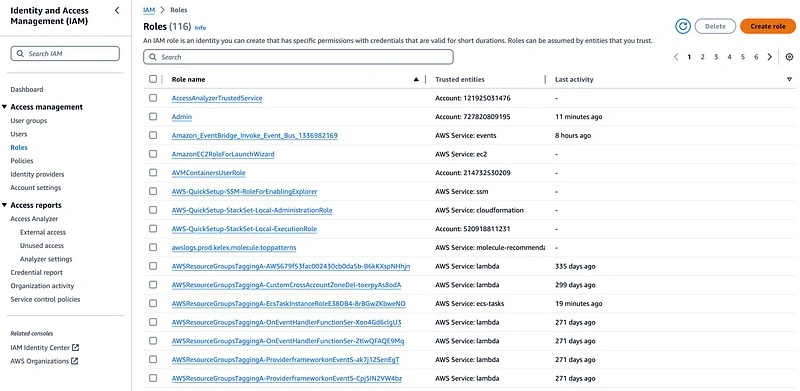Open Policies in navigation
This screenshot has height=391, width=800.
click(x=22, y=160)
